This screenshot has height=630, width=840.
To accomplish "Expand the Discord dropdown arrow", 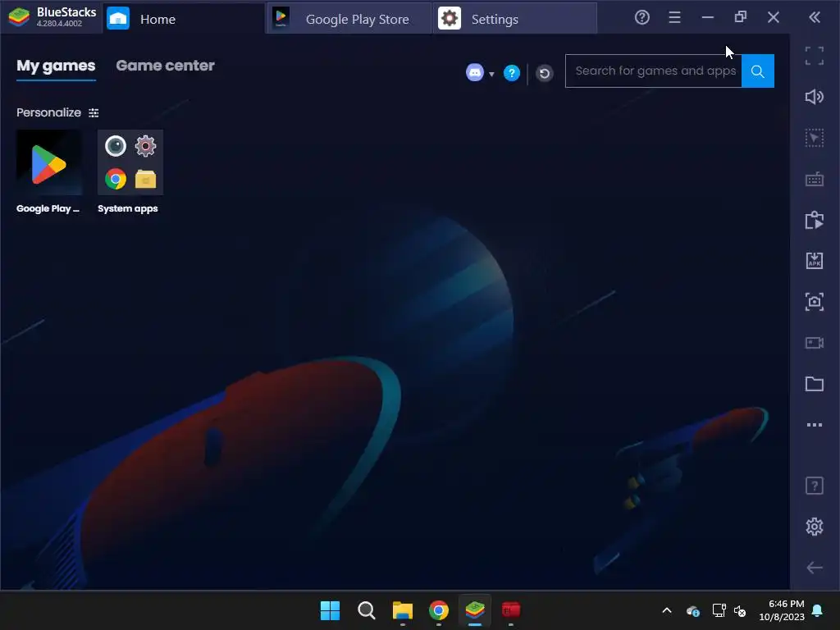I will (491, 74).
